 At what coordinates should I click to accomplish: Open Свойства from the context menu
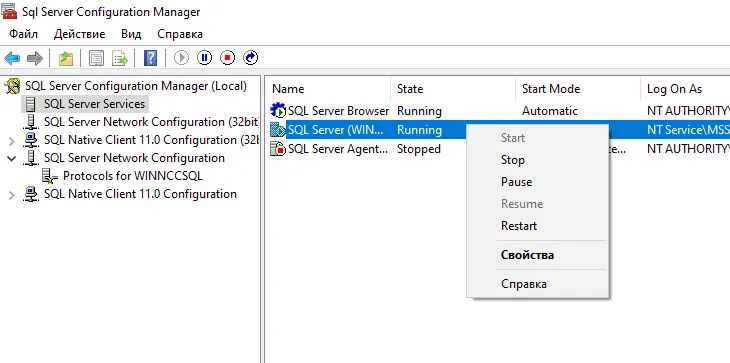[527, 255]
